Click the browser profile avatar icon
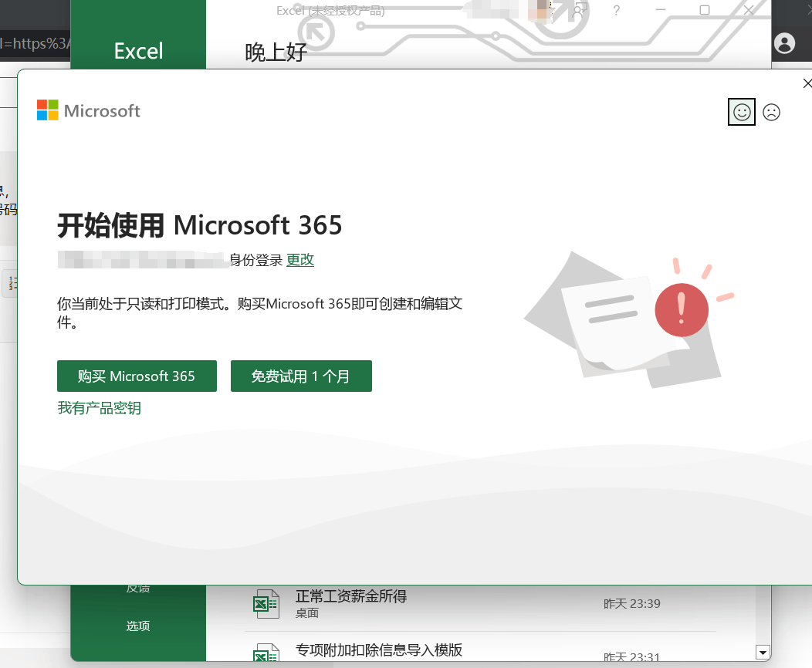The image size is (812, 668). (x=784, y=43)
